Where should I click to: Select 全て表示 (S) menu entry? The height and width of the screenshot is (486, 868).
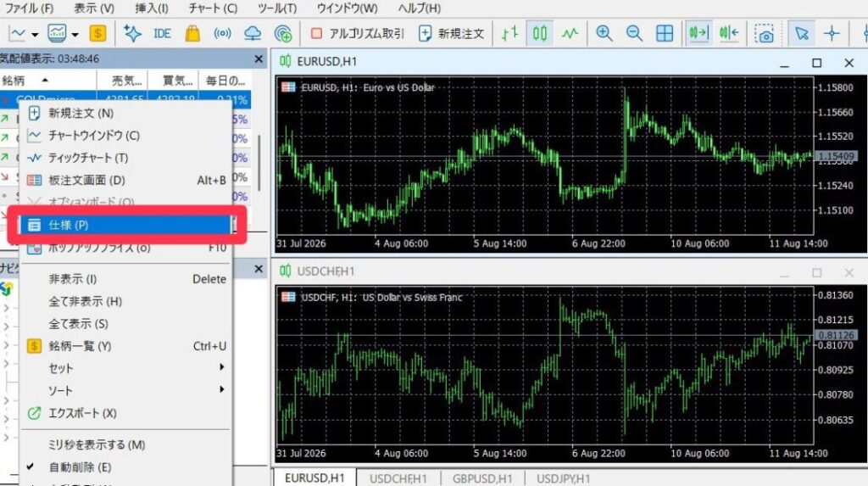click(125, 324)
